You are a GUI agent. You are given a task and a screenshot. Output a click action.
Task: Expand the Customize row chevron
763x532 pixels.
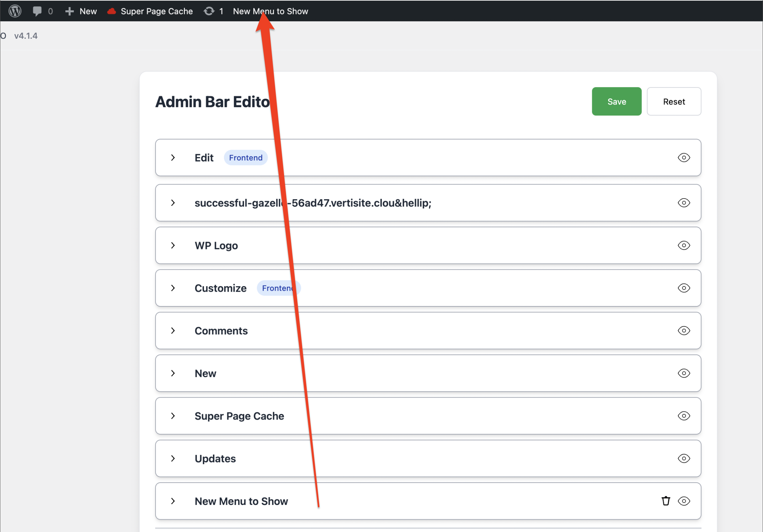click(173, 288)
